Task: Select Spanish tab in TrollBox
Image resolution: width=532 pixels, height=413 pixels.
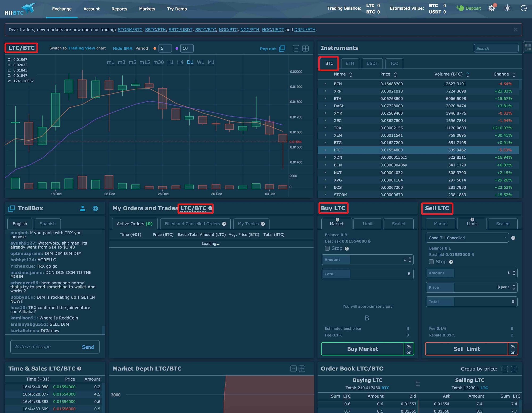Action: pos(48,224)
